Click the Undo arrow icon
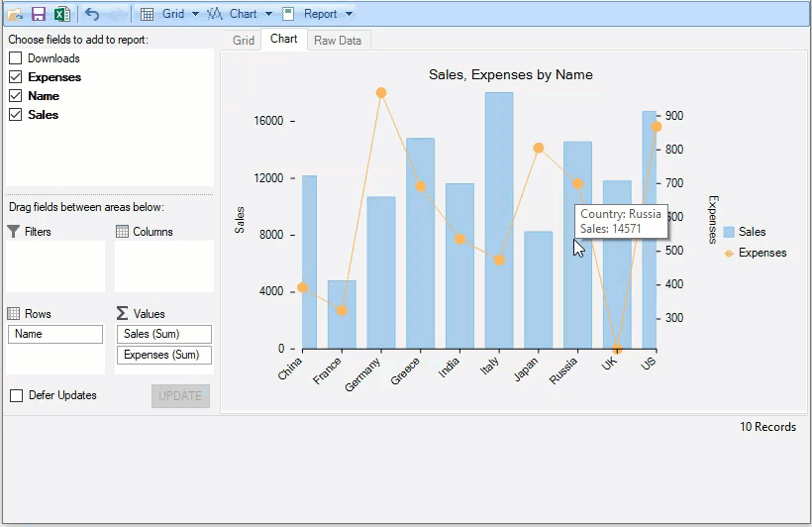 pos(92,14)
